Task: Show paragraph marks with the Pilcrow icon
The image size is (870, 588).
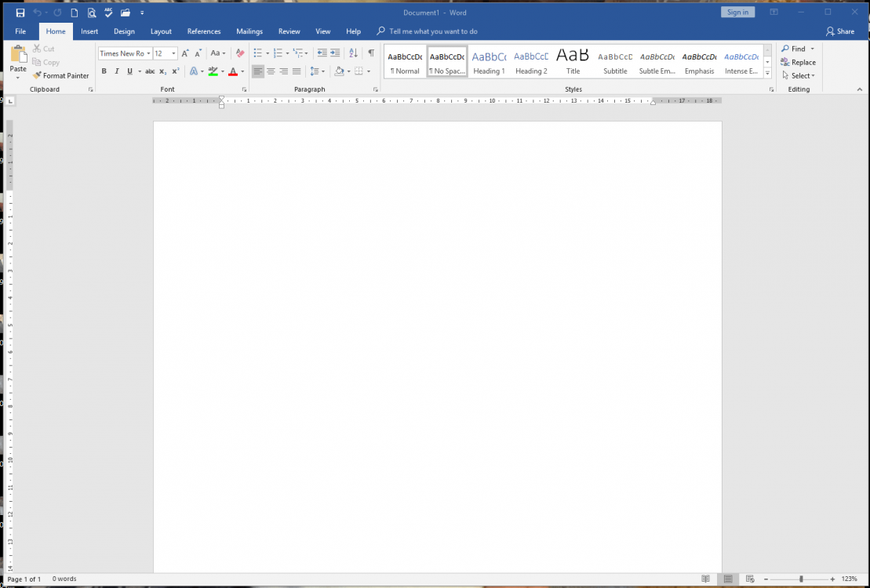Action: coord(370,53)
